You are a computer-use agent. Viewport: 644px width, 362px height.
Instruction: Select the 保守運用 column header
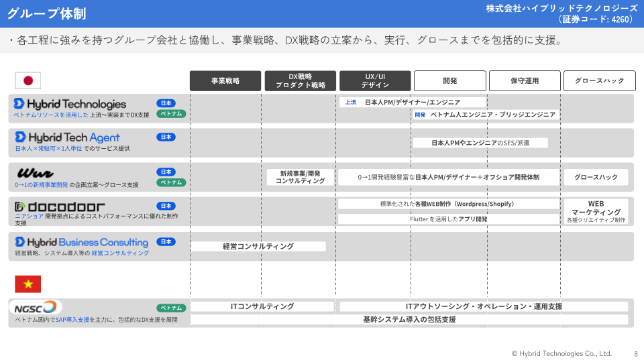(x=525, y=81)
